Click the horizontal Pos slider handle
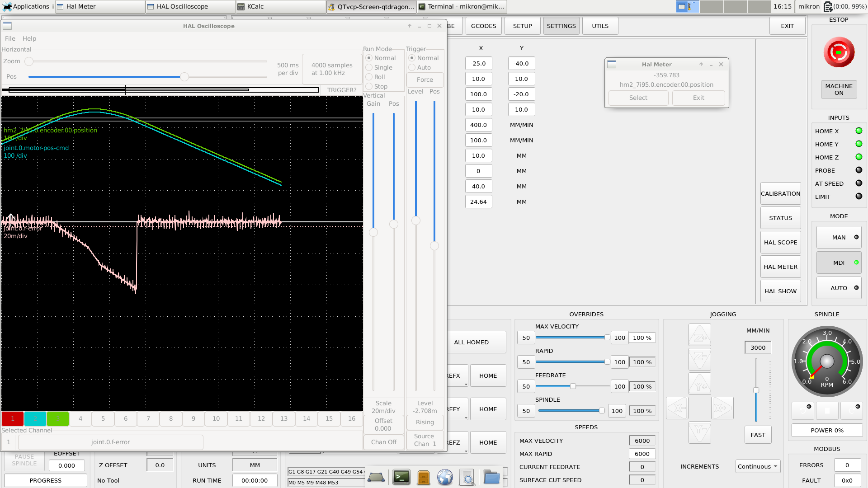The width and height of the screenshot is (868, 488). click(184, 77)
